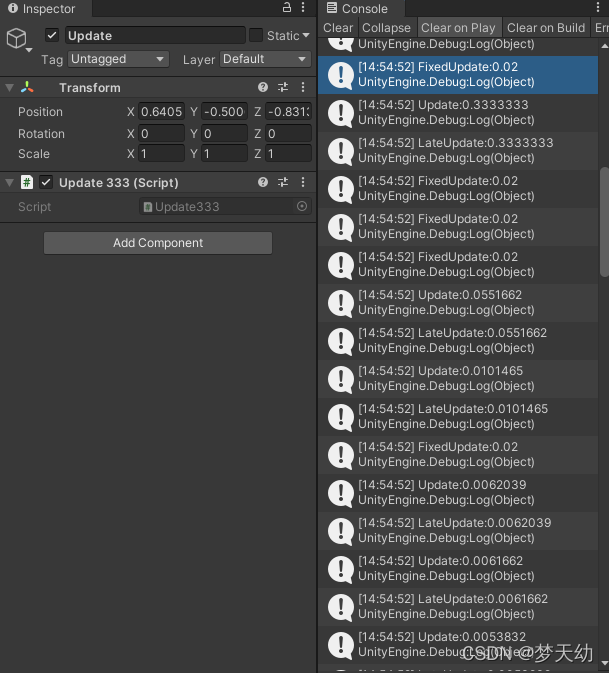Screen dimensions: 609x673
Task: Click the Transform axes icon
Action: [27, 88]
